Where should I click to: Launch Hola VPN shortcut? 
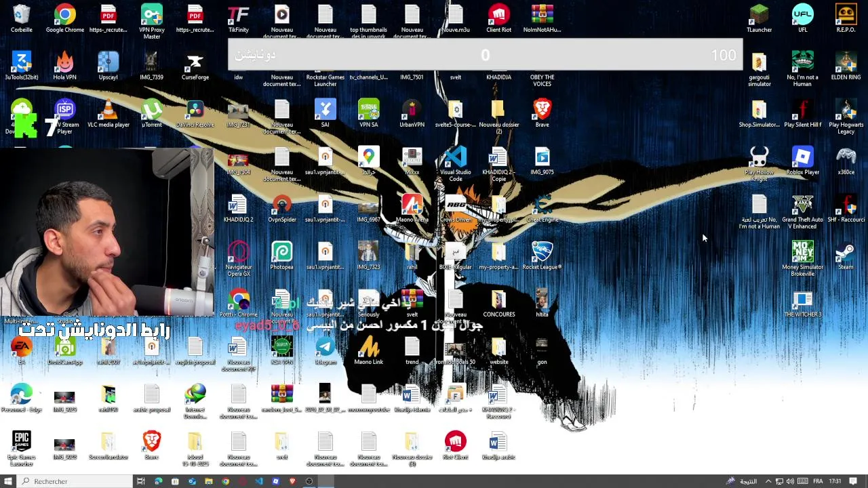pos(65,66)
